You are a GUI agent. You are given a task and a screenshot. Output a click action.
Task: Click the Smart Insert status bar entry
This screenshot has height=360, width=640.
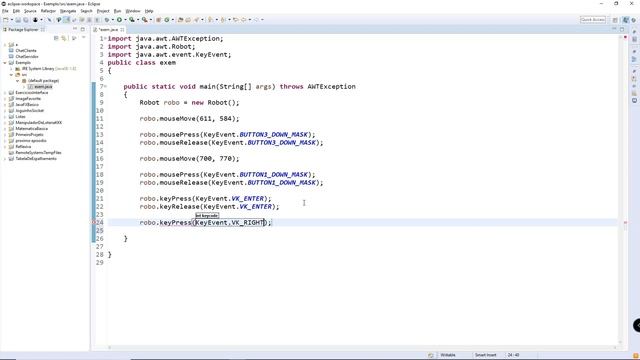pos(485,355)
